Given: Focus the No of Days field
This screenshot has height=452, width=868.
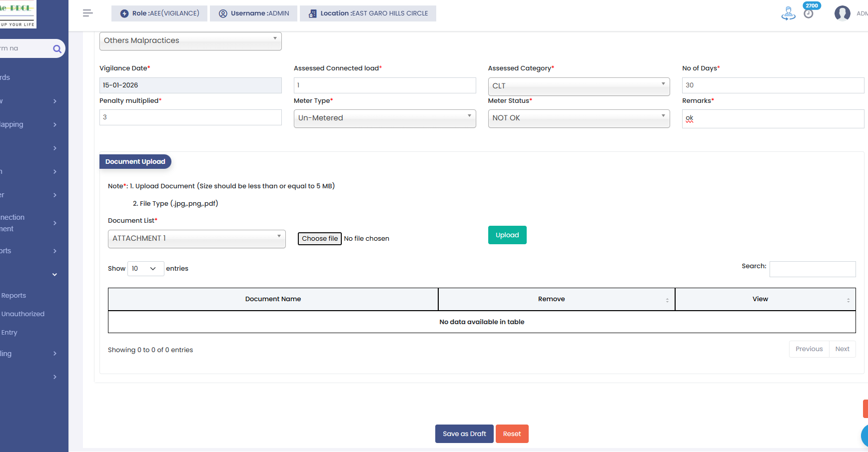Looking at the screenshot, I should (773, 85).
